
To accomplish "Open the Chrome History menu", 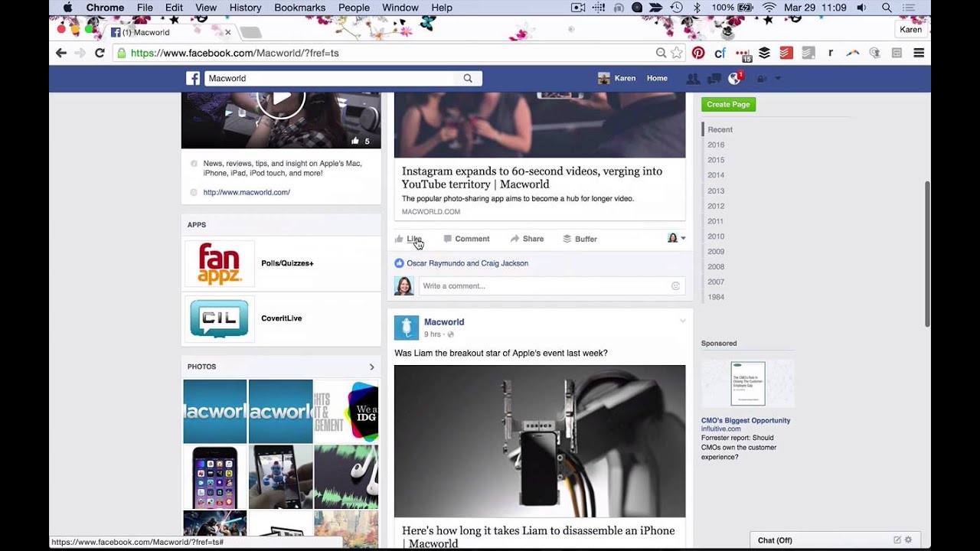I will coord(245,8).
